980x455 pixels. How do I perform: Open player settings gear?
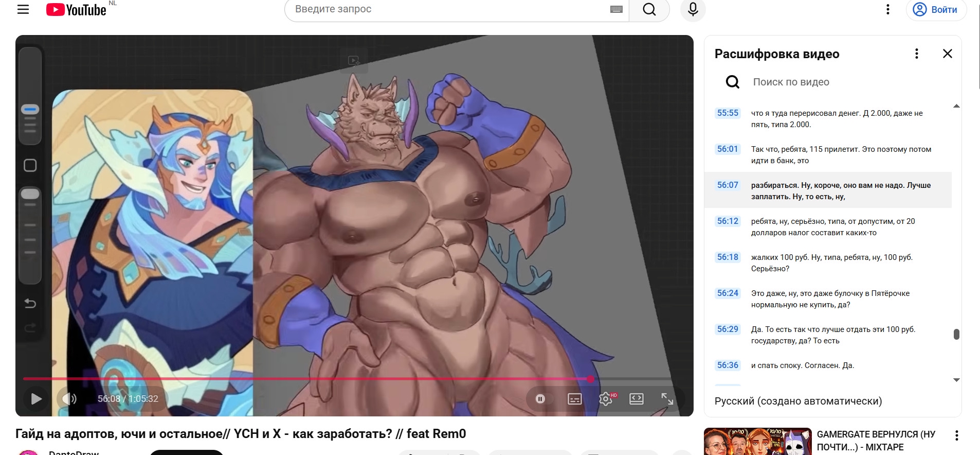tap(606, 399)
